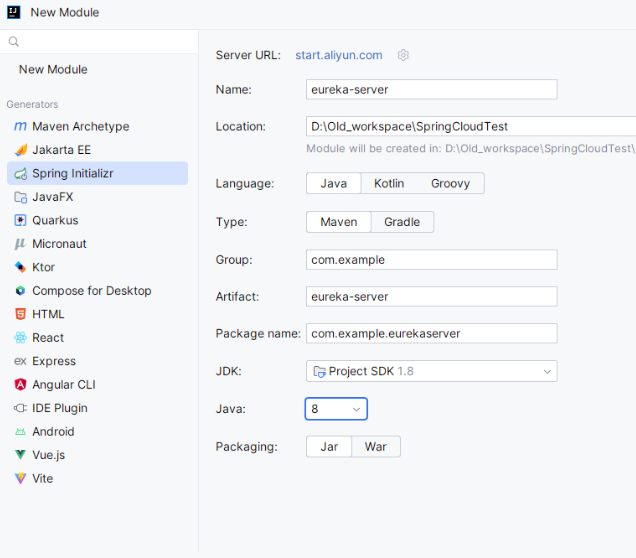Select the Micronaut generator icon
This screenshot has width=636, height=558.
20,244
